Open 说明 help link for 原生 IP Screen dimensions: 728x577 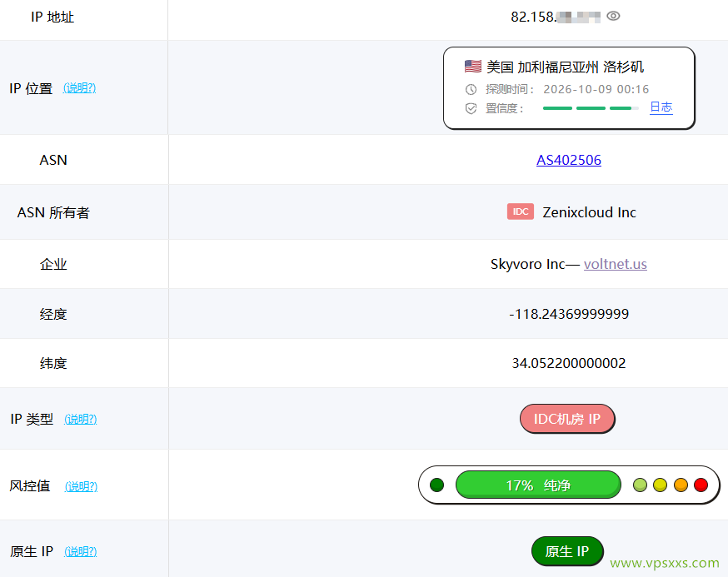pyautogui.click(x=80, y=551)
